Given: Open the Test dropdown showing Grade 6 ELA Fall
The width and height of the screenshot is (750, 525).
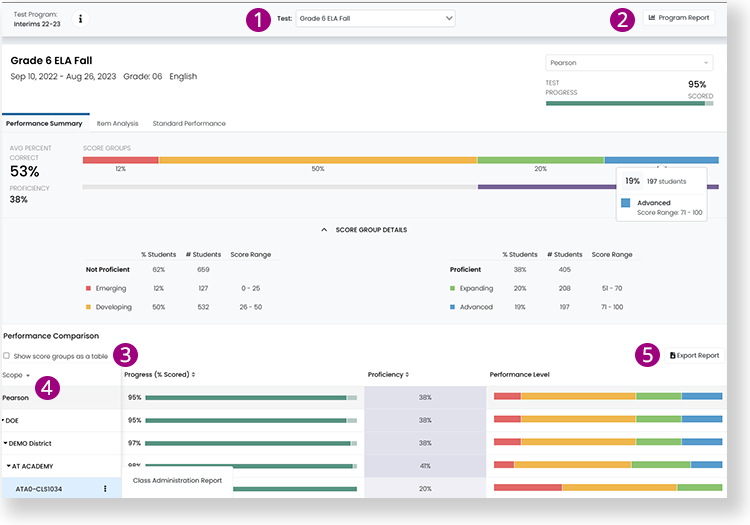Looking at the screenshot, I should point(375,18).
